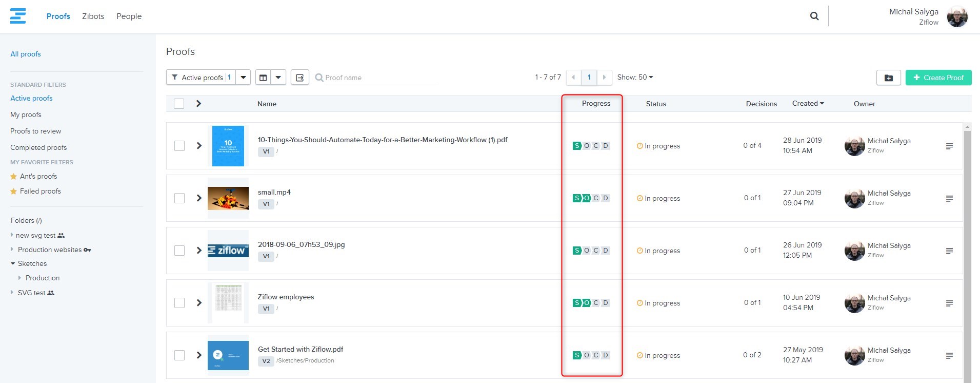
Task: Click the Create Proof button
Action: click(938, 78)
